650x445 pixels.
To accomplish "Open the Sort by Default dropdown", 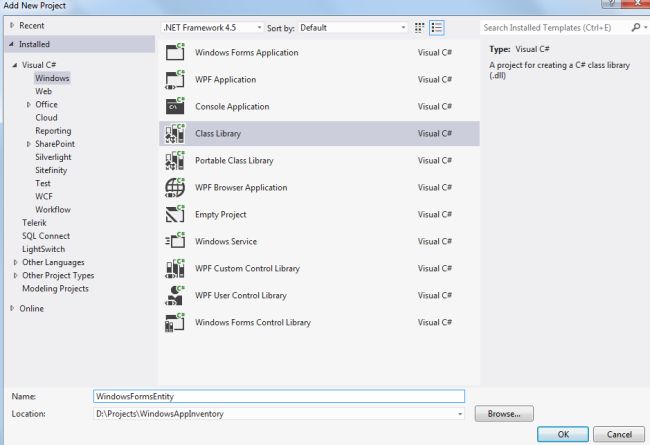I will [353, 28].
